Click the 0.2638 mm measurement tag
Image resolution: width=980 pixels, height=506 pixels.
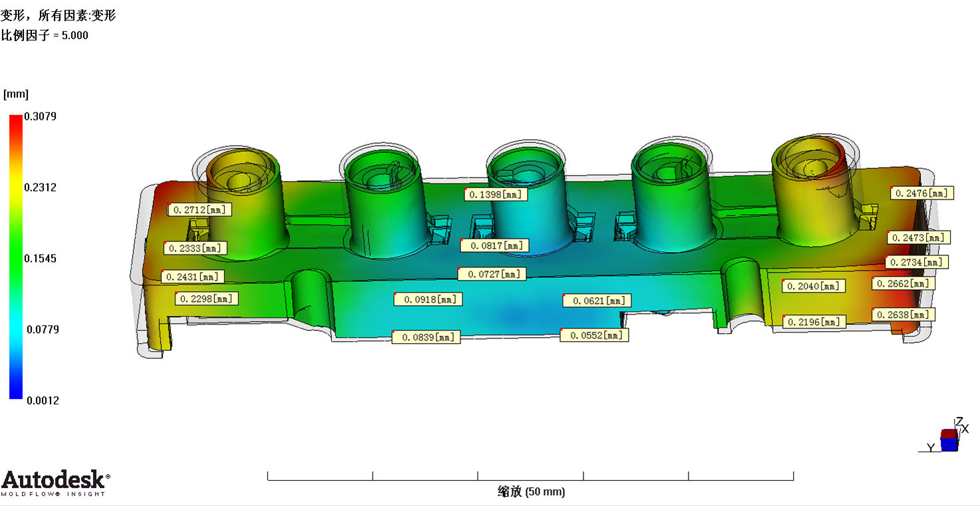click(901, 315)
